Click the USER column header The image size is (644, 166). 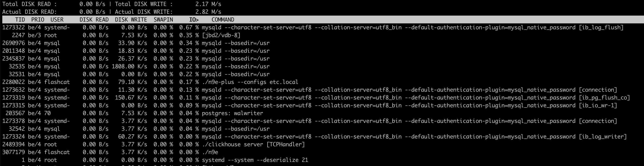point(57,20)
